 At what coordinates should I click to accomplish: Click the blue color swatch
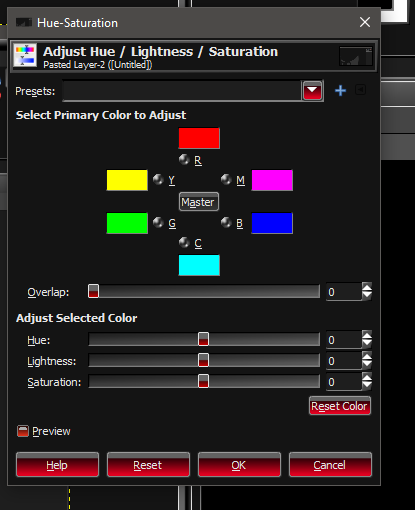point(272,223)
